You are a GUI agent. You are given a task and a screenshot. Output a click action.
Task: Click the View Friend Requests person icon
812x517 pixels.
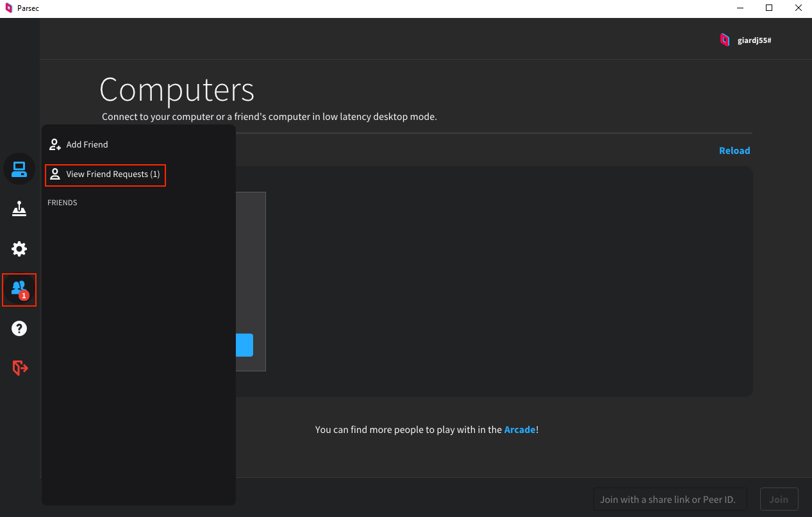click(55, 174)
